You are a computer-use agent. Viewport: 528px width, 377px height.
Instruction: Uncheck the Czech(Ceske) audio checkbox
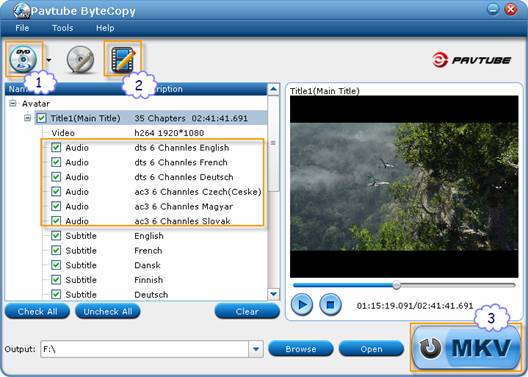point(56,192)
